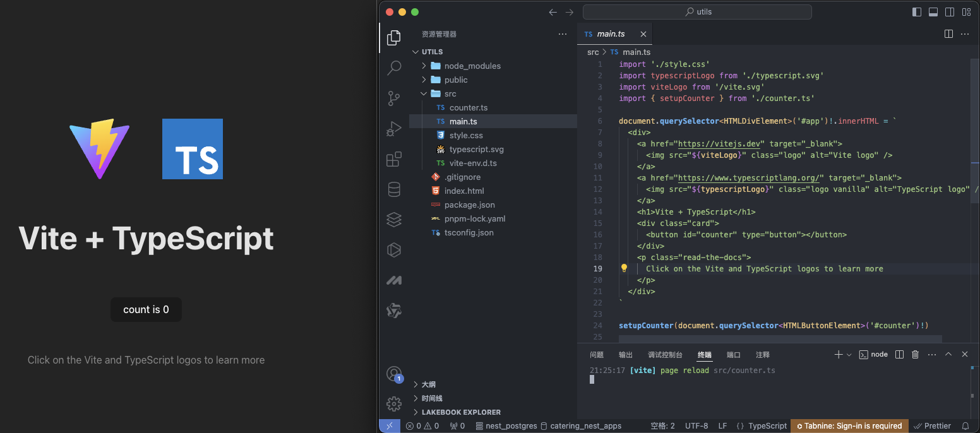
Task: Expand the 时间线 timeline section
Action: click(415, 398)
